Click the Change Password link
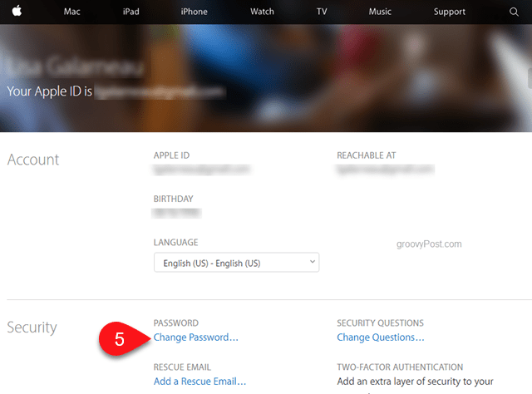Viewport: 532px width, 394px height. (x=196, y=337)
